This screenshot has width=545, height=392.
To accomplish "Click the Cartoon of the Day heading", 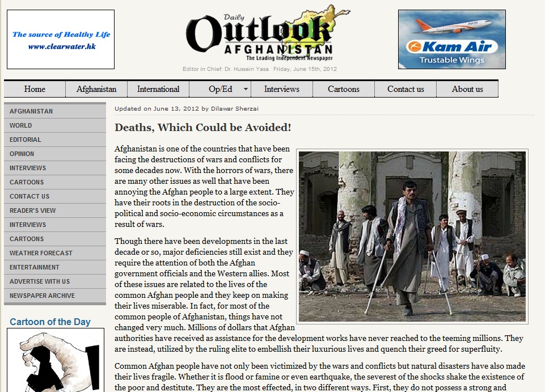I will [x=50, y=322].
